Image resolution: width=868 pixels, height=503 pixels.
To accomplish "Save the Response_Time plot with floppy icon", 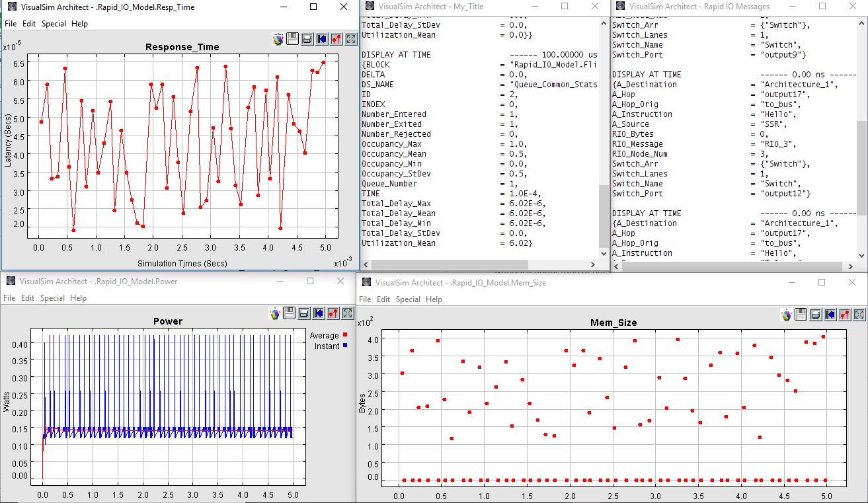I will coord(293,39).
